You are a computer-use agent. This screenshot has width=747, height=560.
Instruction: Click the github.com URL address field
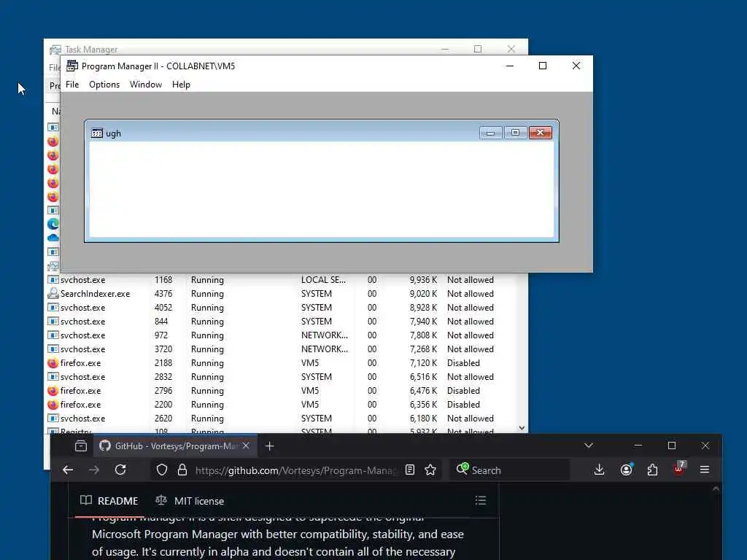pyautogui.click(x=295, y=470)
